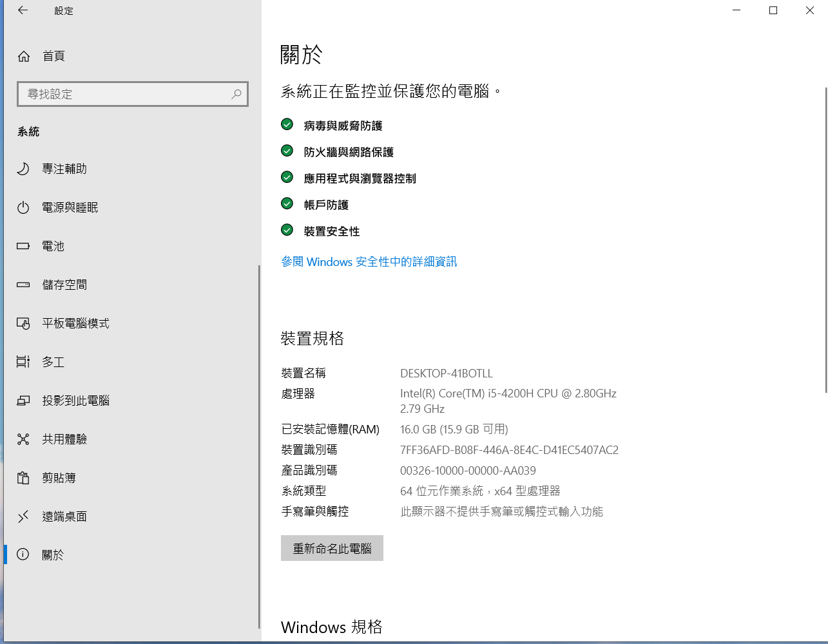The image size is (828, 644).
Task: Click the clipboard icon beside 剪貼簿
Action: coord(23,478)
